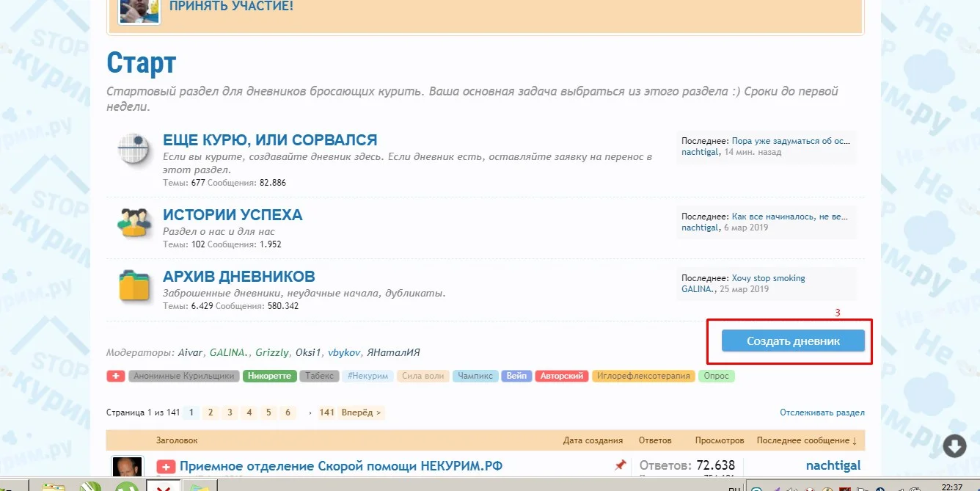Click the 'Создать дневник' button

(793, 341)
